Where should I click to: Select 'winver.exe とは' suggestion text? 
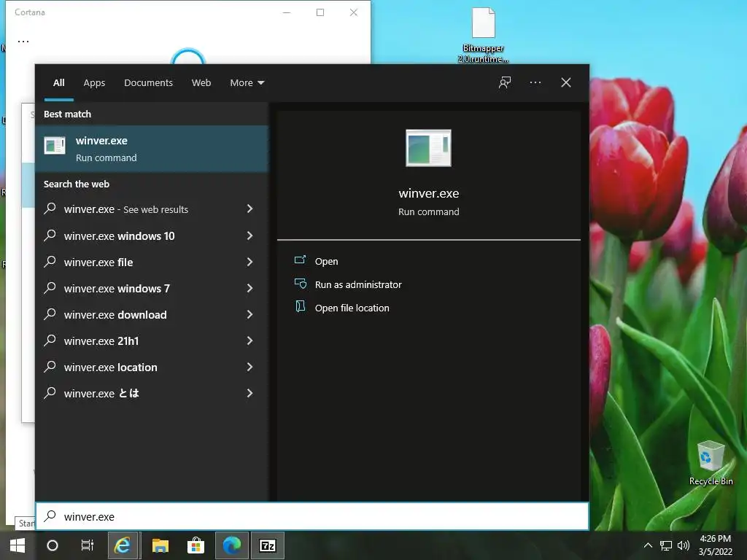[x=101, y=393]
